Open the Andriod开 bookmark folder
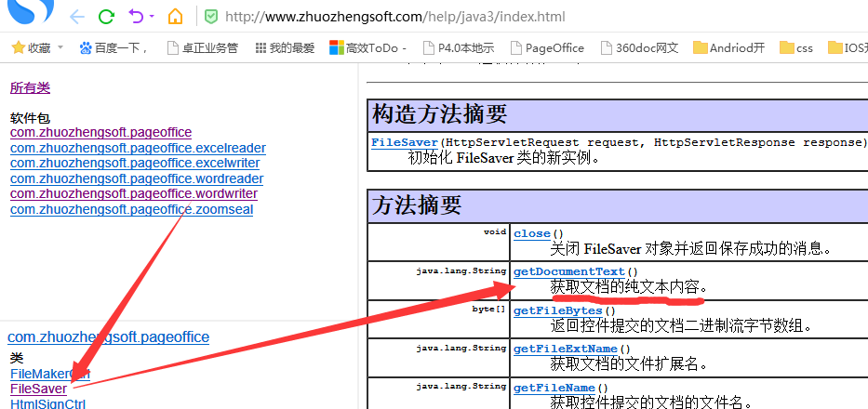 729,48
